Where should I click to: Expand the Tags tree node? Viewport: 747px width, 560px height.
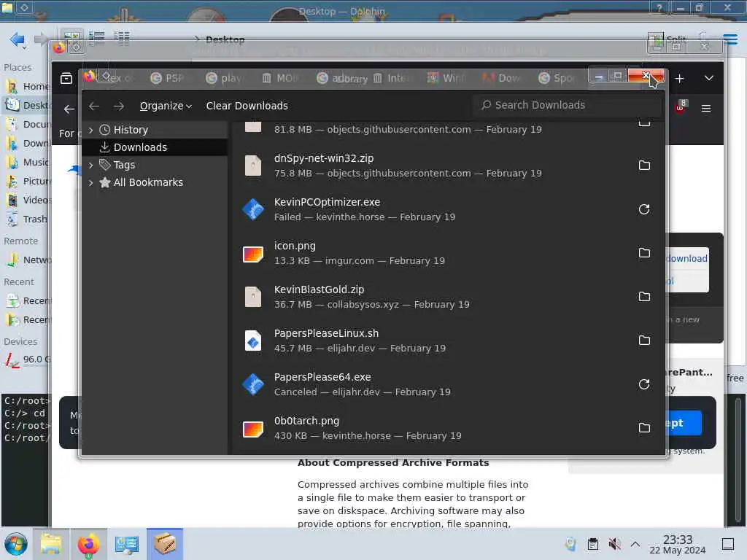coord(91,165)
